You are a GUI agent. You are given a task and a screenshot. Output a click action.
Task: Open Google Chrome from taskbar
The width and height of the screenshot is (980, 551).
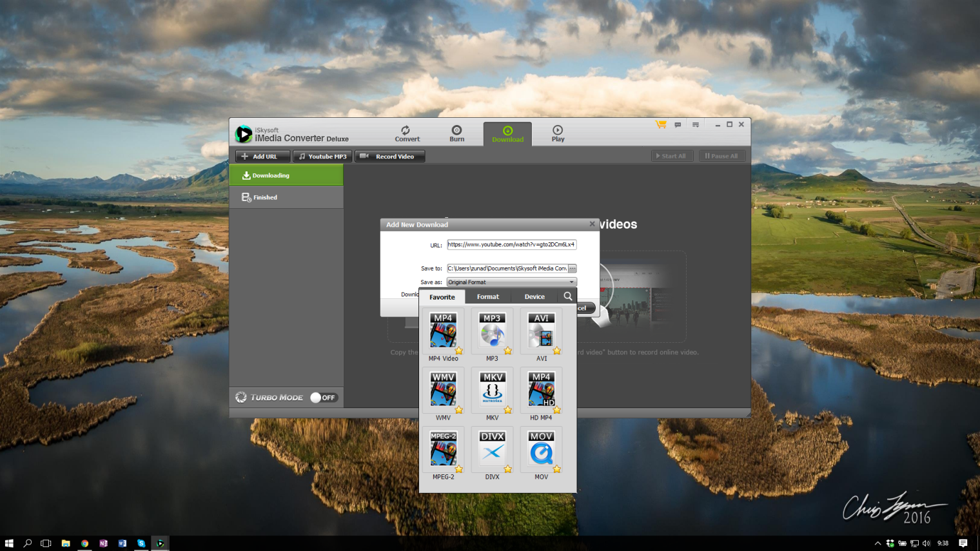pos(84,543)
